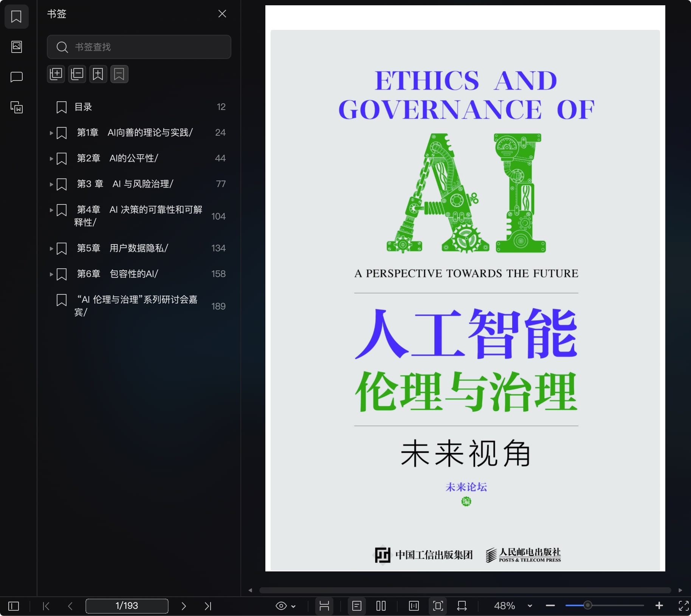Open the comments panel icon
Image resolution: width=691 pixels, height=616 pixels.
[x=16, y=77]
